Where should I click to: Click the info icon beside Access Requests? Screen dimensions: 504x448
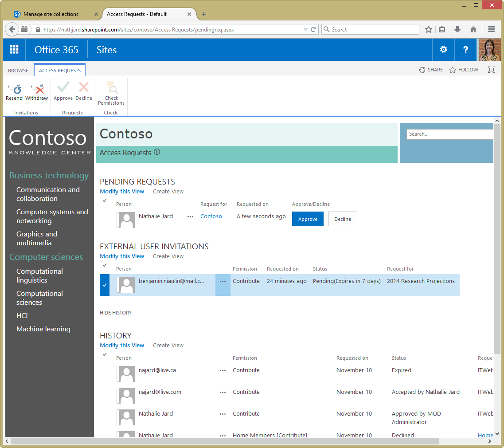click(x=157, y=152)
